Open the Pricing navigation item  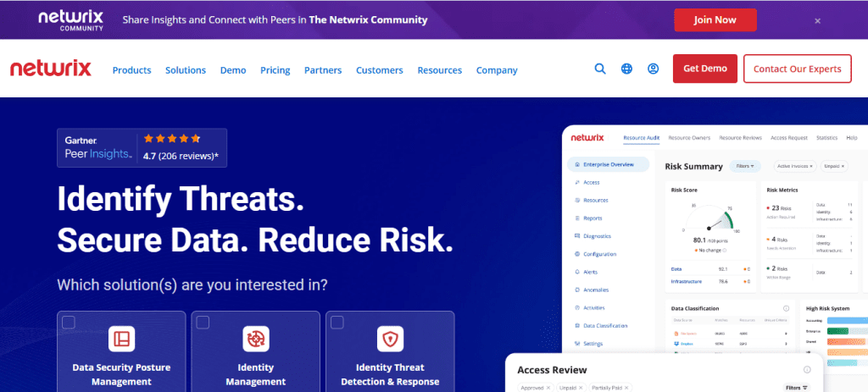[275, 70]
